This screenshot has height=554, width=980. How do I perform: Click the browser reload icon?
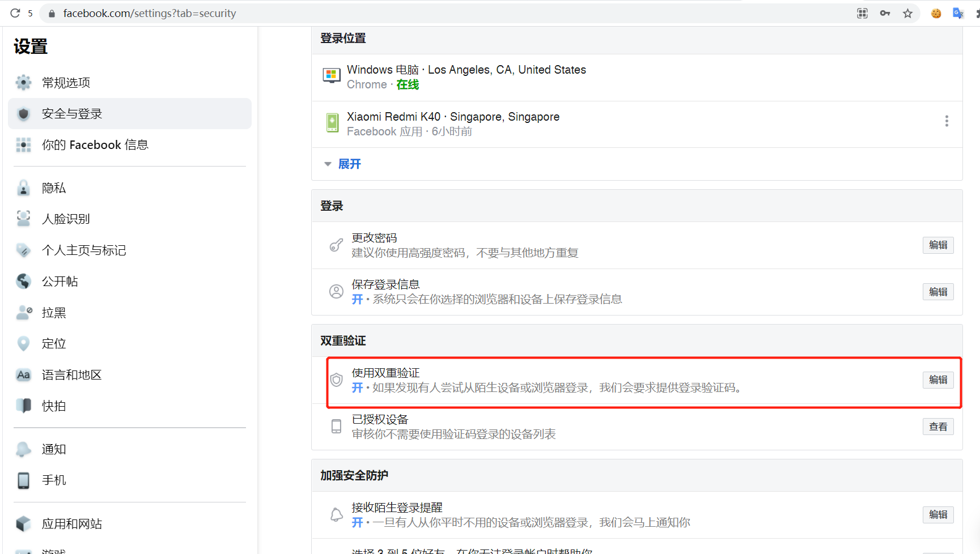click(15, 13)
